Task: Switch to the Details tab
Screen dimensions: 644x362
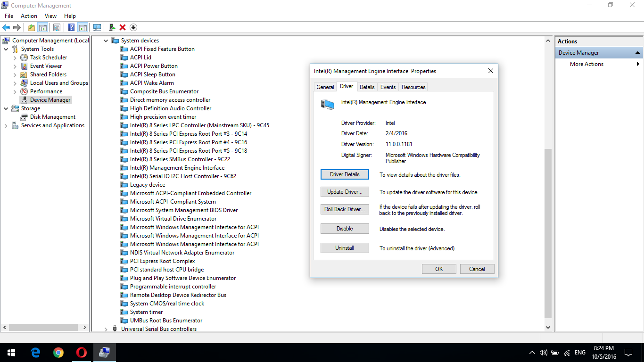Action: coord(367,87)
